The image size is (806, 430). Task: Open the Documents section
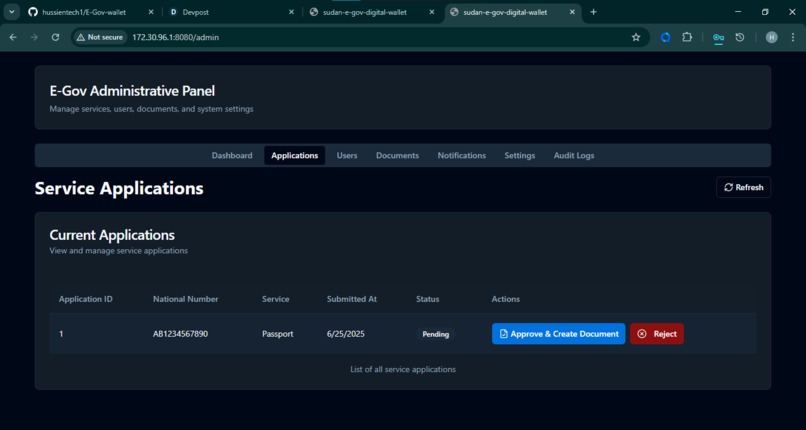pos(397,155)
